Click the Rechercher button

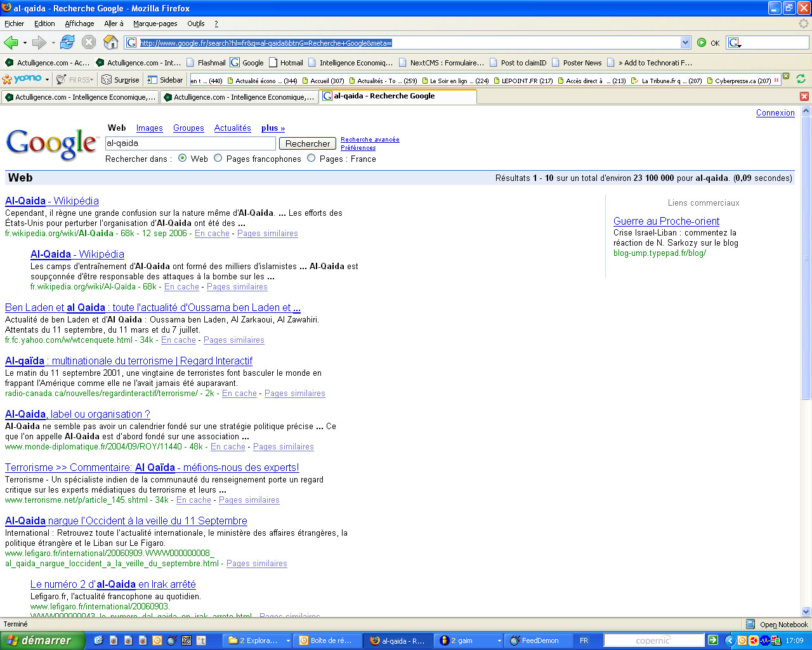pos(308,143)
